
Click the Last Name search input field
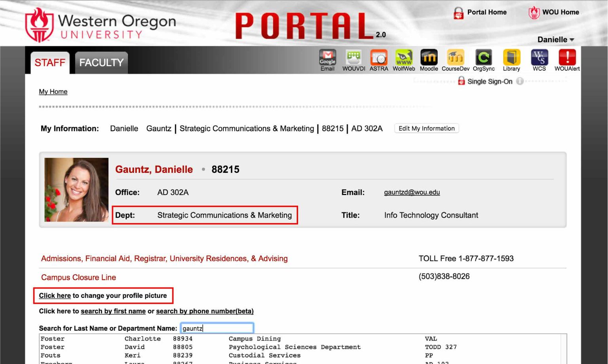click(217, 328)
